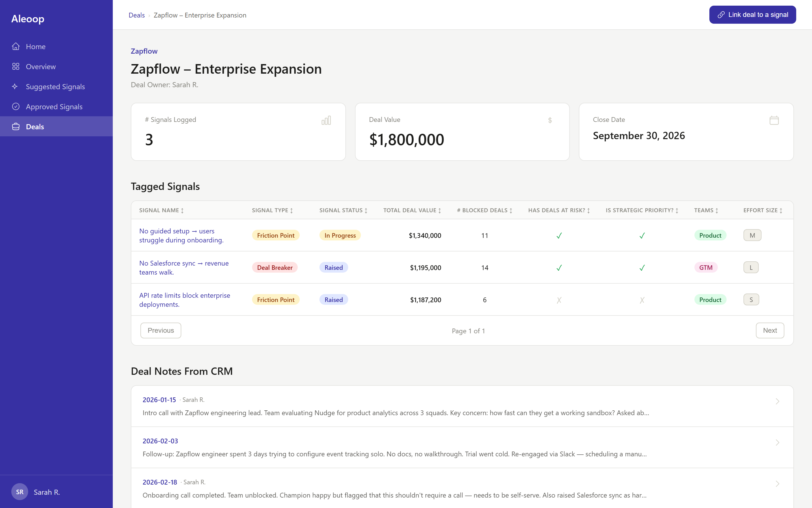Open the No Salesforce sync signal link

pyautogui.click(x=184, y=268)
